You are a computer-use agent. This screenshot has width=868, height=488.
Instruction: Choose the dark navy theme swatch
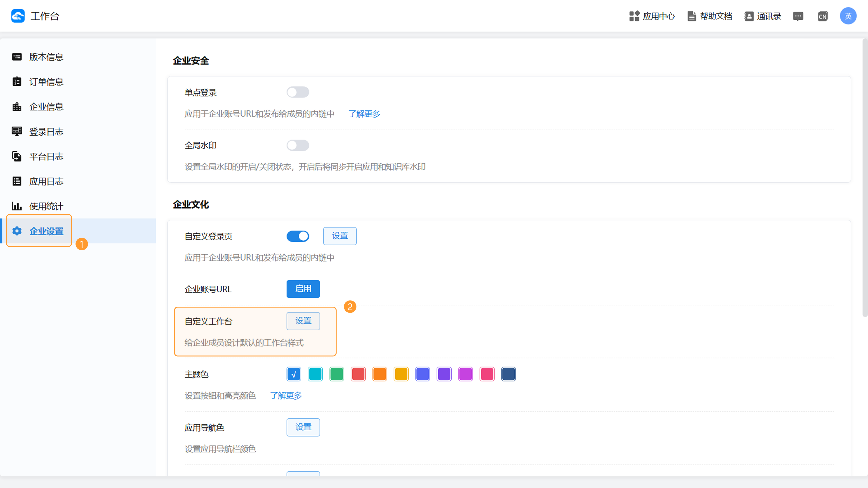tap(508, 374)
